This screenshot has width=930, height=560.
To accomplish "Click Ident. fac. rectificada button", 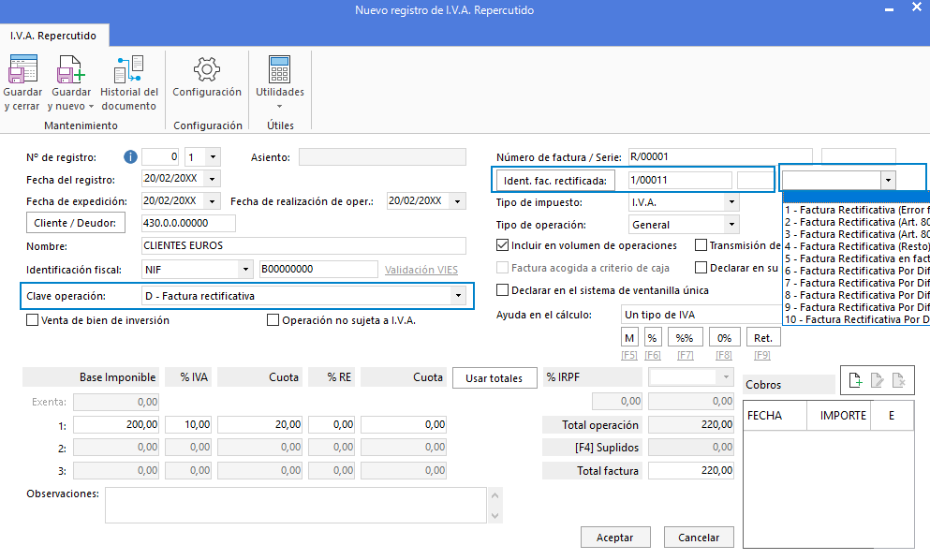I will tap(555, 181).
